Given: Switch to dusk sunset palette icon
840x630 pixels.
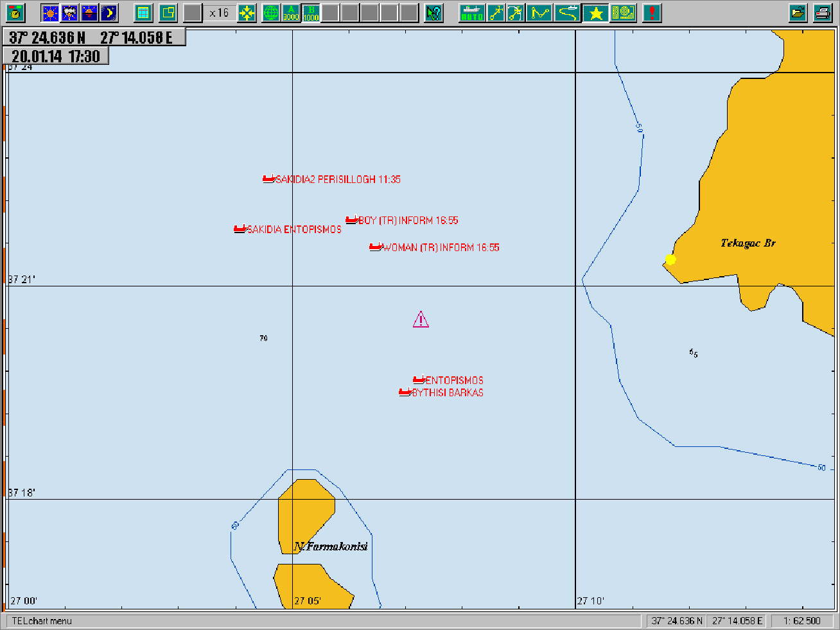Looking at the screenshot, I should click(x=89, y=13).
